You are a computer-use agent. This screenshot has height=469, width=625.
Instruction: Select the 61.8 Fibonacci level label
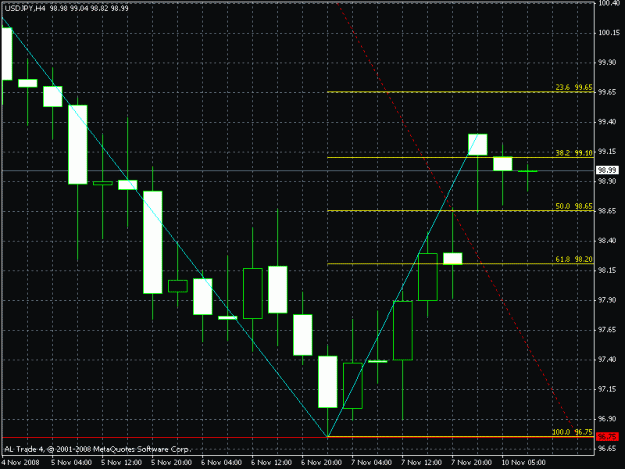(x=574, y=259)
